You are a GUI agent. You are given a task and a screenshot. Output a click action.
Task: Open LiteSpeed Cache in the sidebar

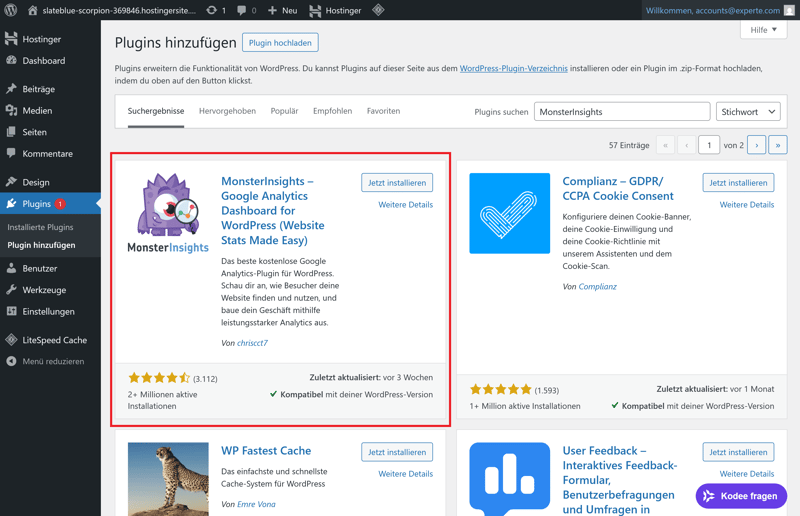coord(54,340)
